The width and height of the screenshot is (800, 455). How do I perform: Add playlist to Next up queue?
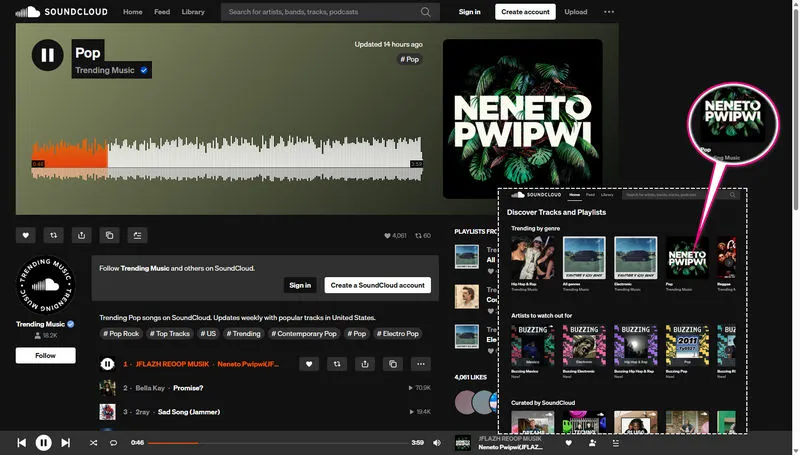pos(137,235)
